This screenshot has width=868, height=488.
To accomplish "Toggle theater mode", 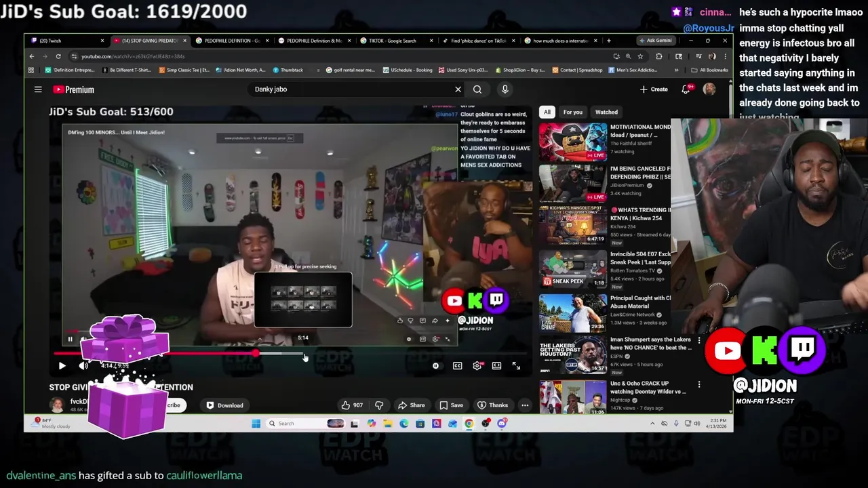I will pyautogui.click(x=496, y=366).
